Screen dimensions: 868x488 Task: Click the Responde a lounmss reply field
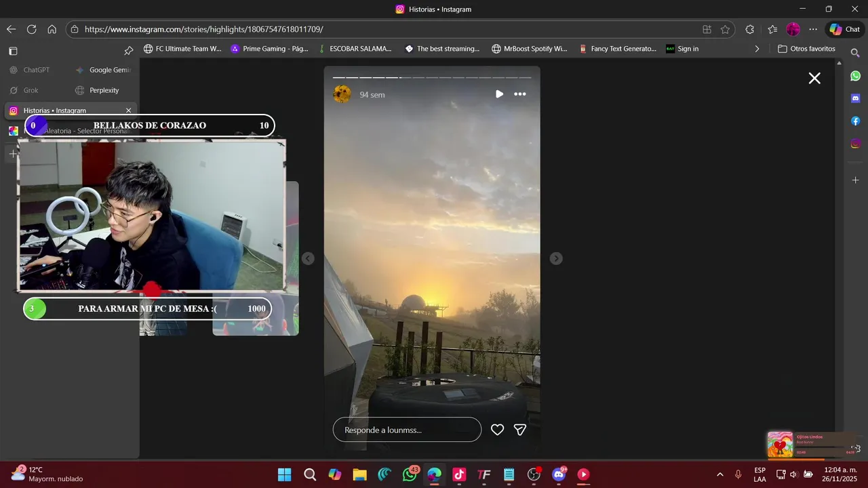(407, 430)
